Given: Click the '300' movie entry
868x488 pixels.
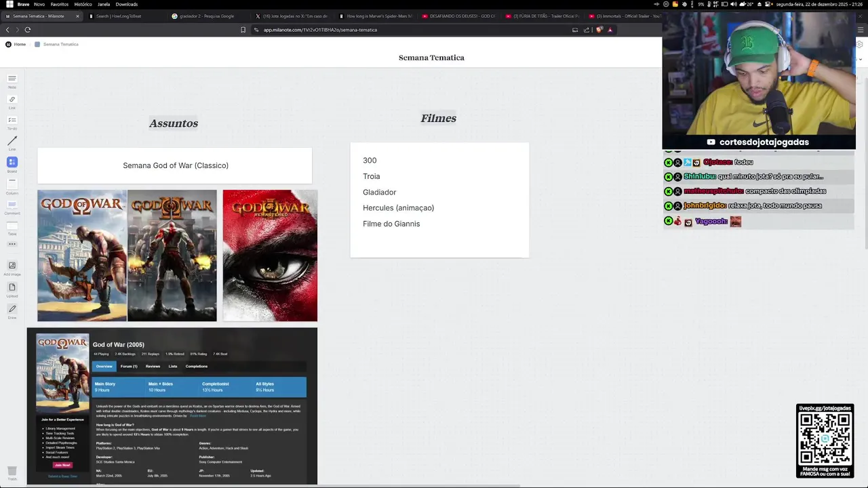Looking at the screenshot, I should (x=370, y=161).
